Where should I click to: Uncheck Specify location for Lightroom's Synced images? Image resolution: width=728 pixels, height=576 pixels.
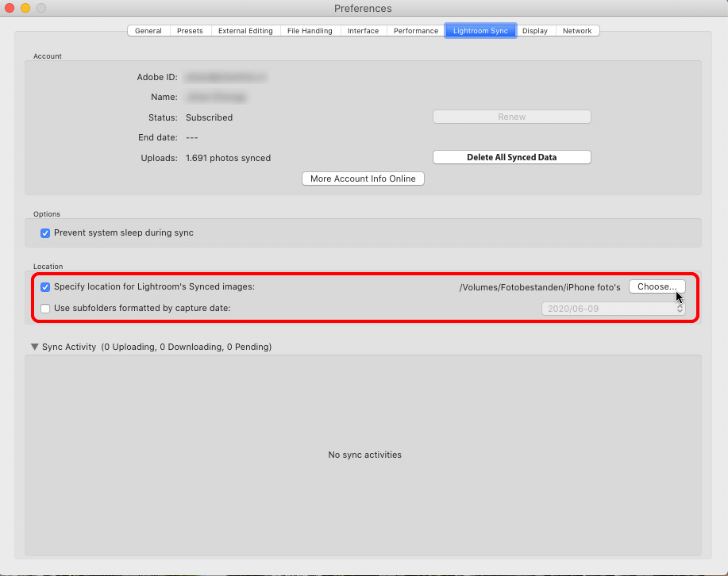(45, 286)
